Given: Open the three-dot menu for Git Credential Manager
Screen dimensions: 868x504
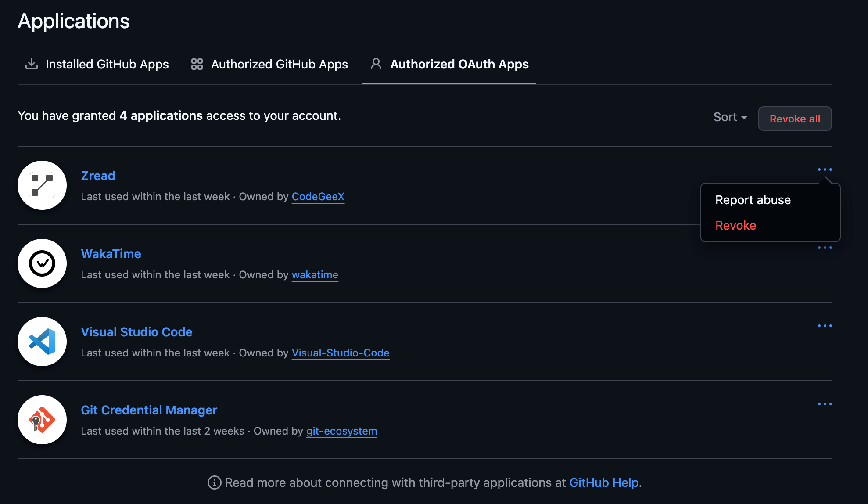Looking at the screenshot, I should point(825,404).
